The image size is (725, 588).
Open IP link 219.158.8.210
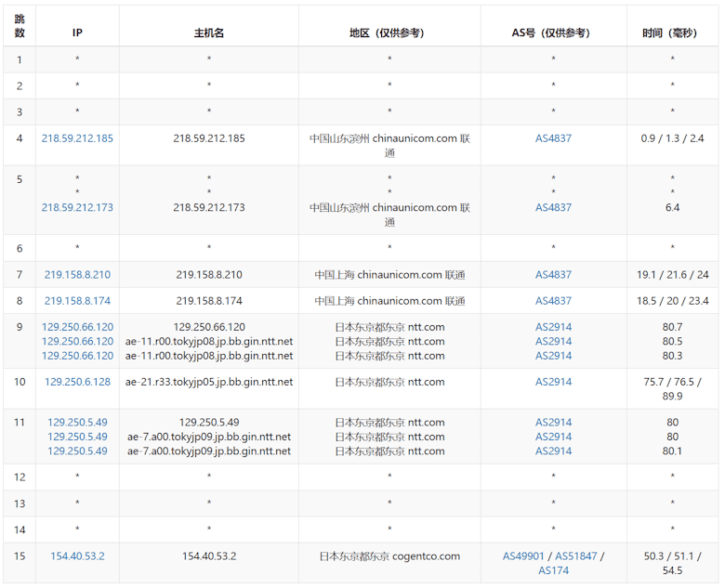[77, 275]
